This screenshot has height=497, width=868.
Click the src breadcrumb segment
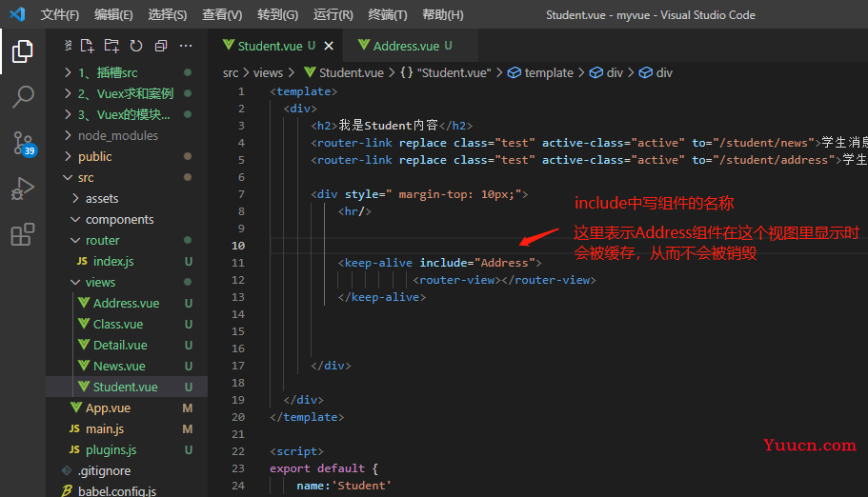[231, 72]
